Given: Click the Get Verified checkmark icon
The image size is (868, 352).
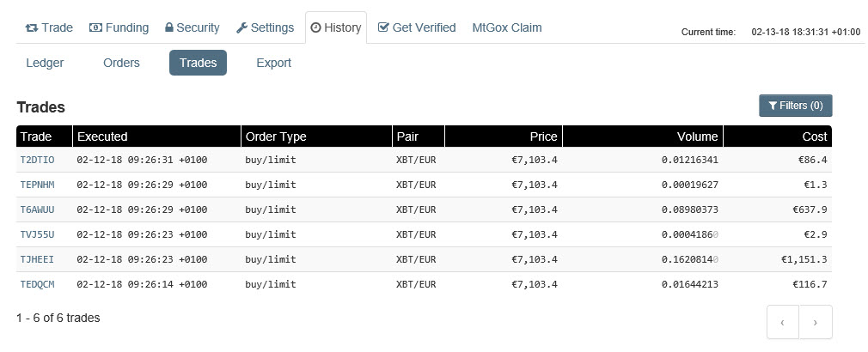Looking at the screenshot, I should (383, 27).
